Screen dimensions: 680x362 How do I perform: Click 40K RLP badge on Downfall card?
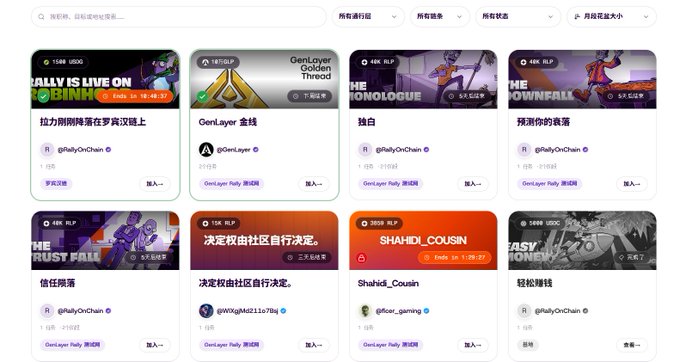click(536, 62)
